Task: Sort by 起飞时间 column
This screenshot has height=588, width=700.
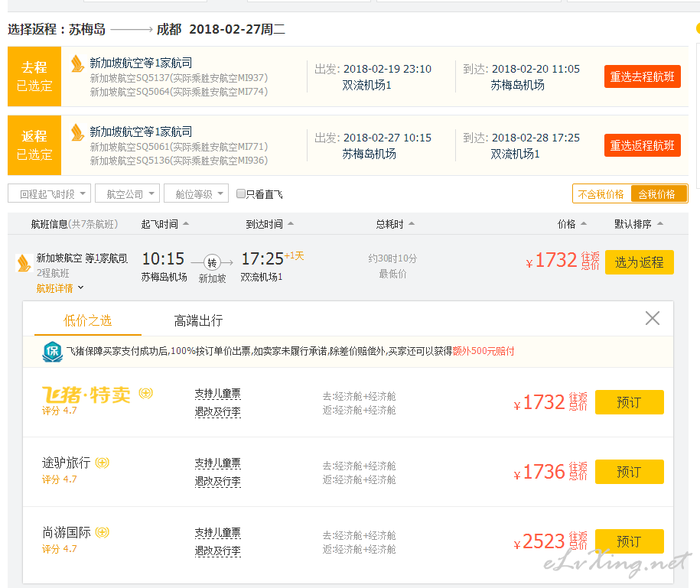Action: point(164,224)
